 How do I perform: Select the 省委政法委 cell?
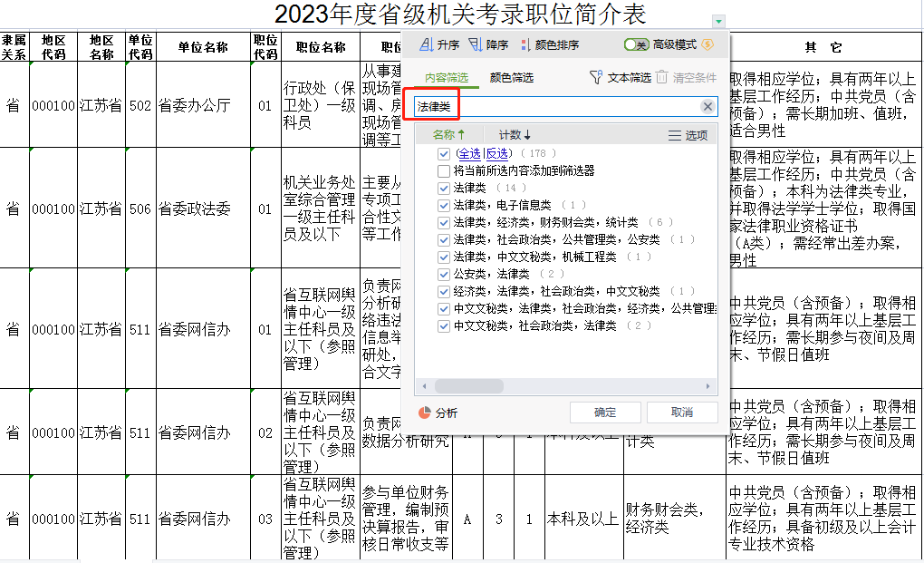coord(203,209)
